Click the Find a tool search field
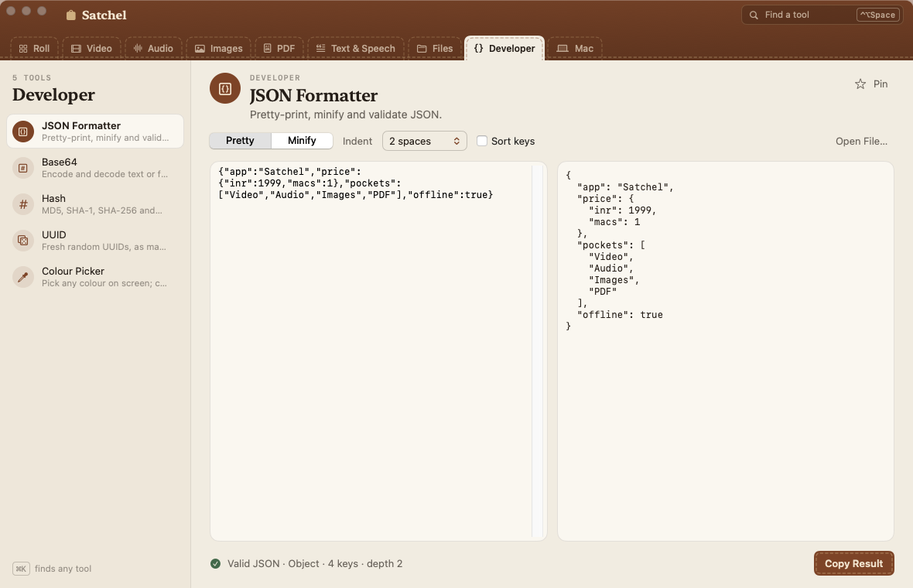The height and width of the screenshot is (588, 913). [x=822, y=15]
